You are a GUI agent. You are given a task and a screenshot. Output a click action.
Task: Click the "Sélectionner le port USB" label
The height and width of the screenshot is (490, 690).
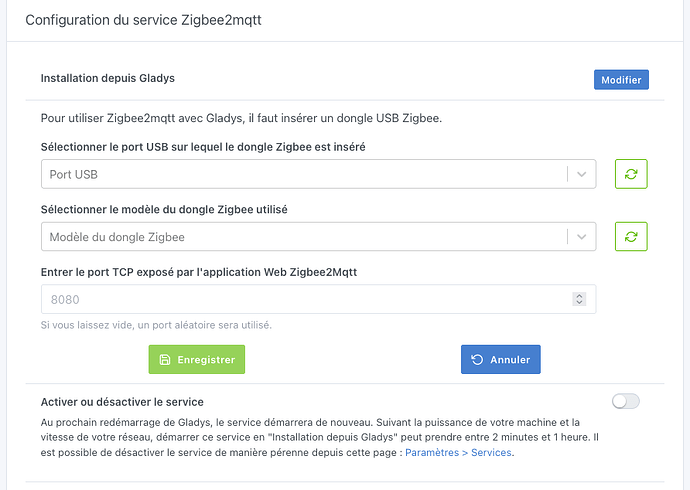coord(203,147)
